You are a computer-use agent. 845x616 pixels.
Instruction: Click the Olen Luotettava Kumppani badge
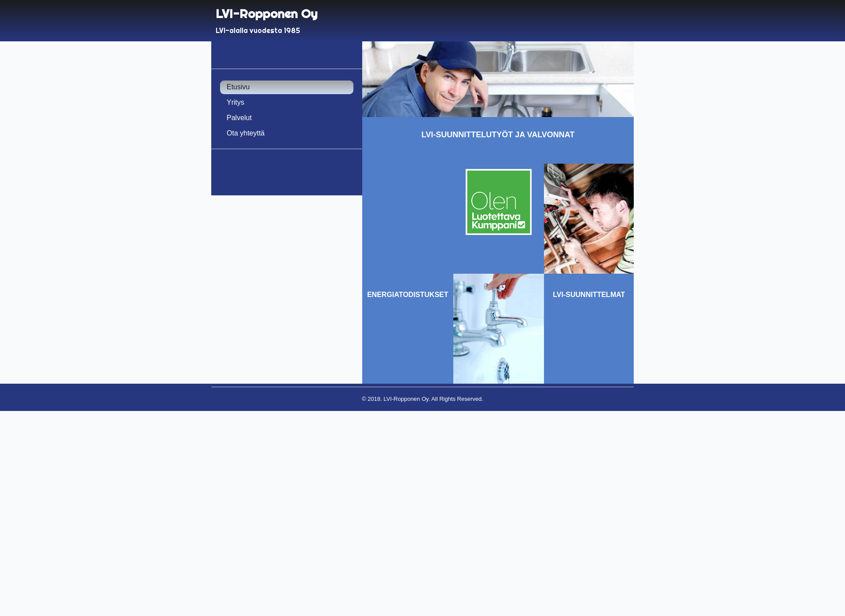pos(499,202)
